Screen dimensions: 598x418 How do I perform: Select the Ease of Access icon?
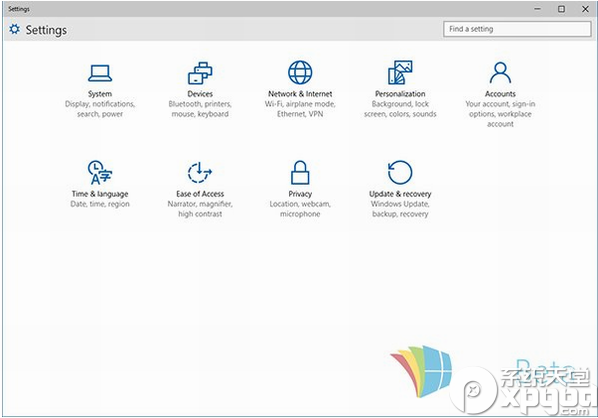pyautogui.click(x=200, y=172)
